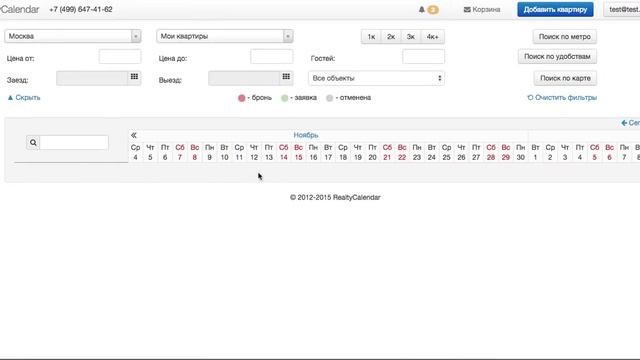Click the Очистить фильтры link

[562, 98]
